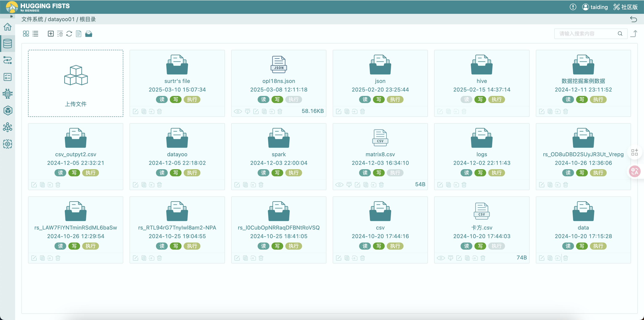This screenshot has height=320, width=644.
Task: Preview matrix8.csv with the eye icon
Action: point(339,185)
